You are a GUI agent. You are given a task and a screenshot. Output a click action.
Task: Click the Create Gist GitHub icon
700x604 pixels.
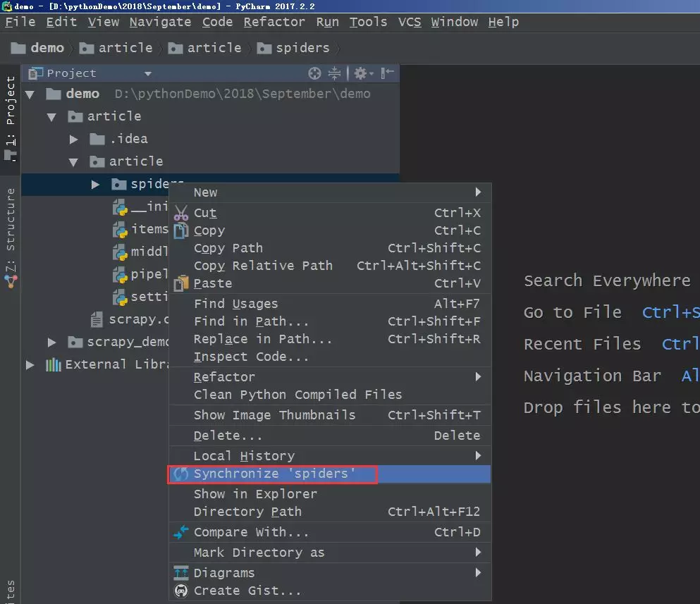click(x=180, y=591)
